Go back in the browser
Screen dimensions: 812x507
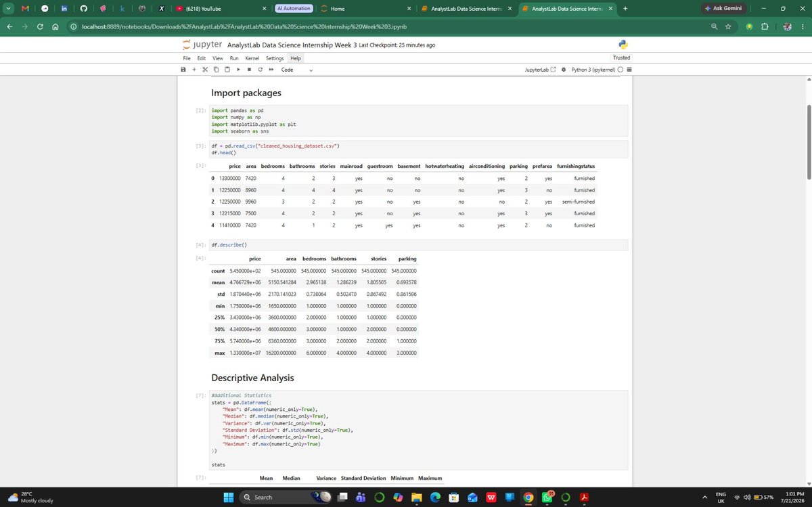point(10,26)
